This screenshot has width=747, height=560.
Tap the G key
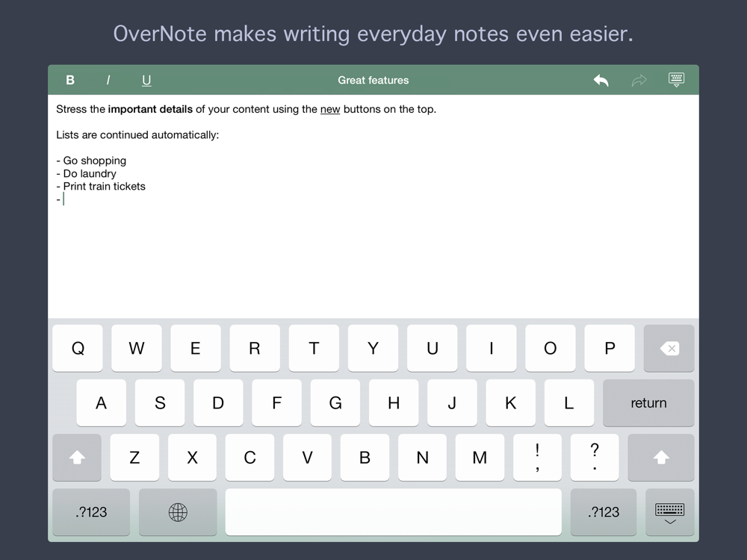tap(335, 403)
